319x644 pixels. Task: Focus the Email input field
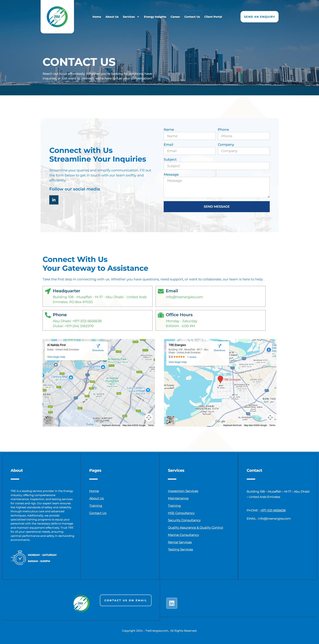coord(190,151)
